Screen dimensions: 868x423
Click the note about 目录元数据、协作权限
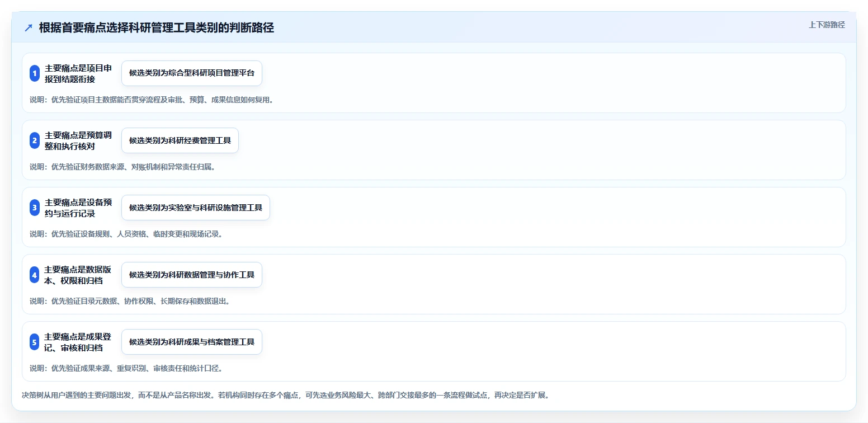pyautogui.click(x=130, y=301)
